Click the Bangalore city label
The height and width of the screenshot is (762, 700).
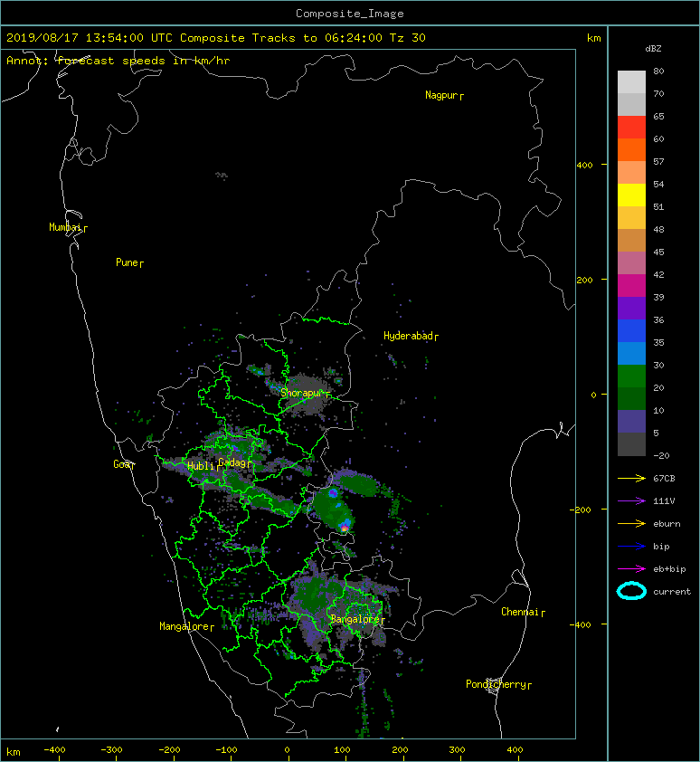coord(357,619)
